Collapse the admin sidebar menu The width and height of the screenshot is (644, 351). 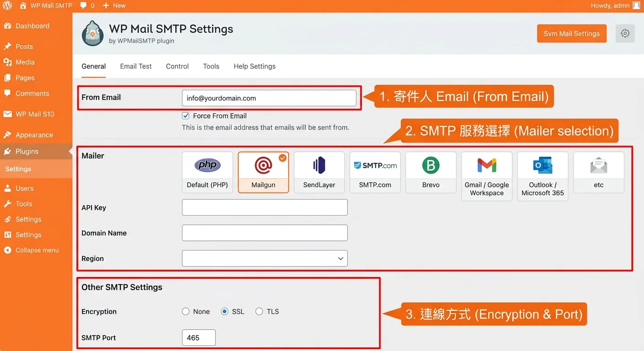(x=32, y=250)
